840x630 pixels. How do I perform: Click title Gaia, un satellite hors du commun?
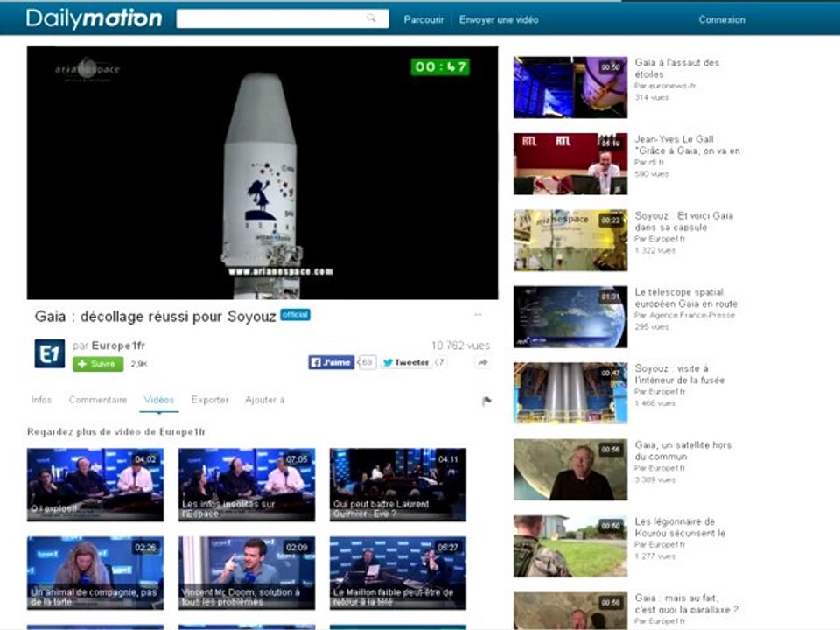[x=683, y=451]
